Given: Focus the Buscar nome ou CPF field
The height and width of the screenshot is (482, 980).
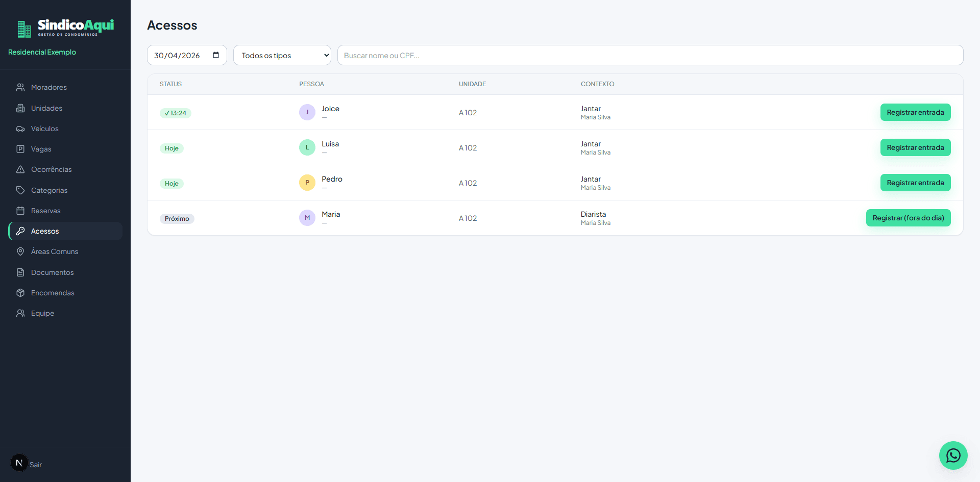Looking at the screenshot, I should click(650, 55).
